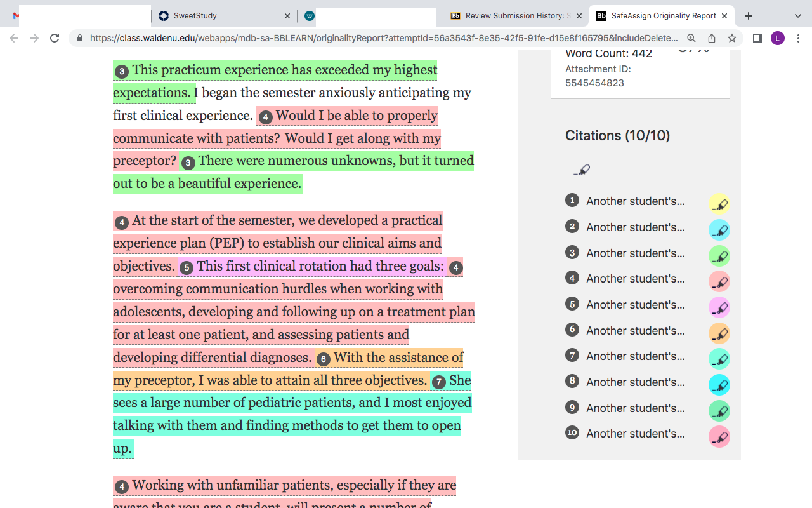Click source badge 3 before 'There were numerous unknowns'

(x=188, y=163)
